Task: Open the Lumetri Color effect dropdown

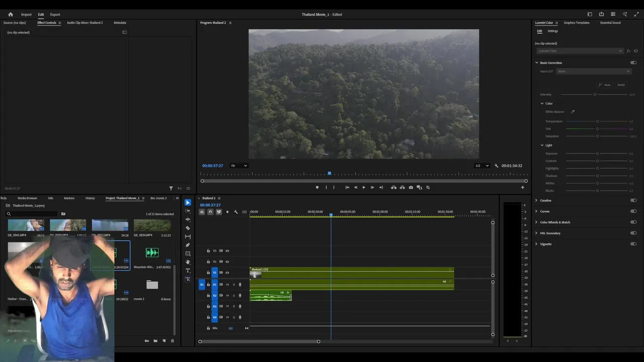Action: pos(579,51)
